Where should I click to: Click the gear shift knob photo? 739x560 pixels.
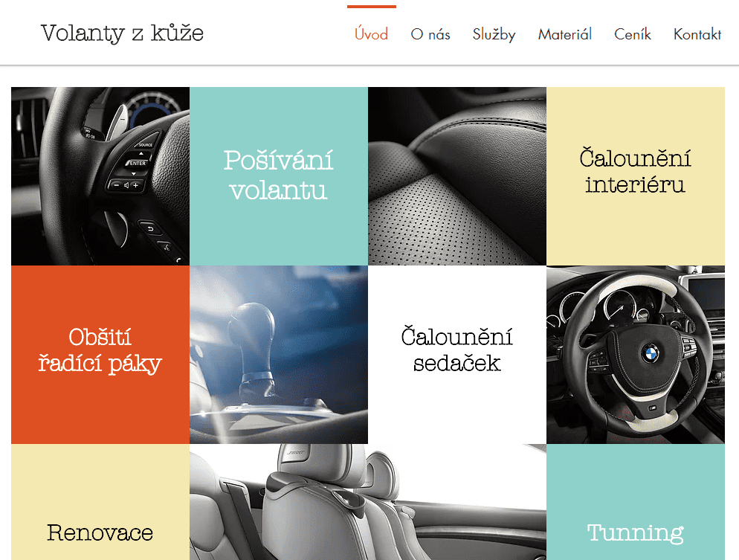[279, 355]
